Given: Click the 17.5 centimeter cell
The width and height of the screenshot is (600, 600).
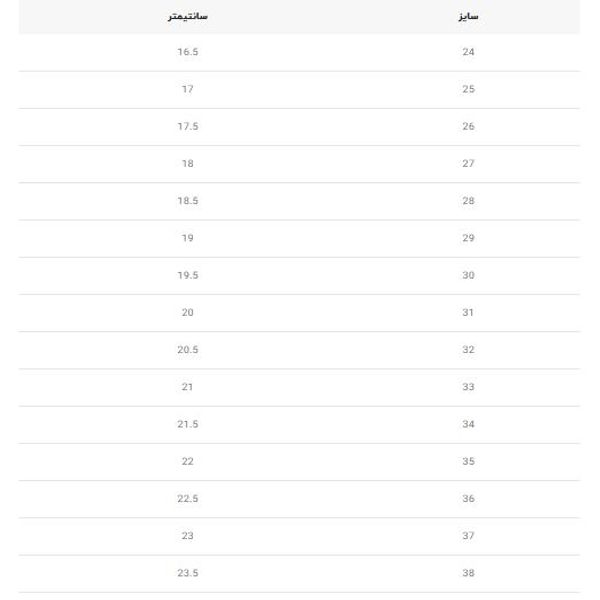Looking at the screenshot, I should [187, 126].
